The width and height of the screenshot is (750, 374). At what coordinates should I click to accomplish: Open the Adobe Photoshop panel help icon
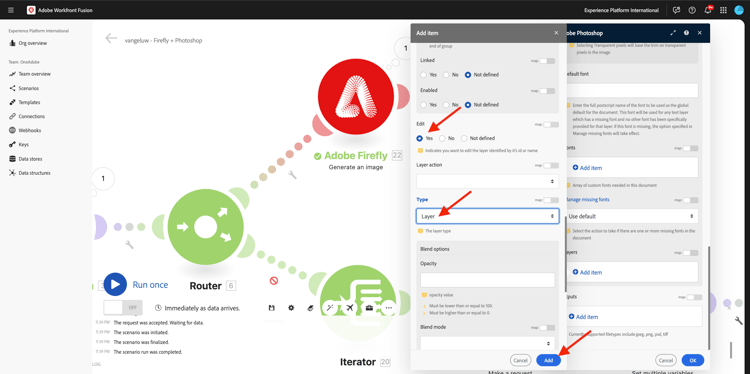[x=686, y=33]
